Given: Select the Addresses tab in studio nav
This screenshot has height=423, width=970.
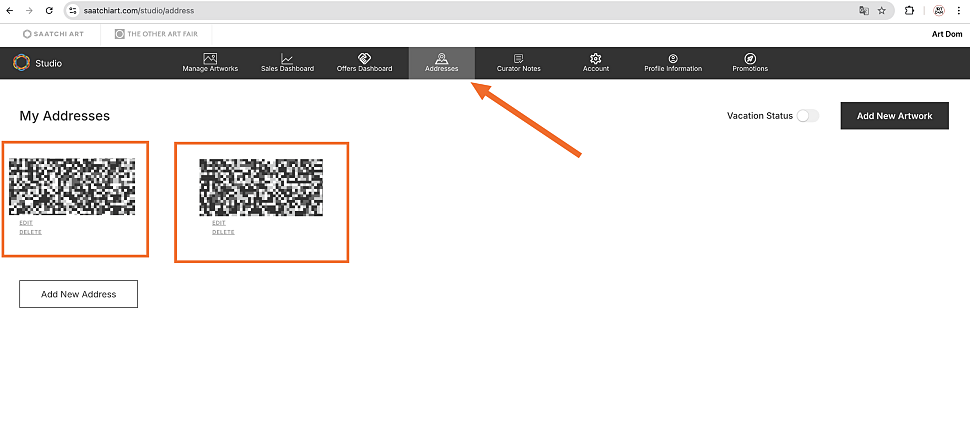Looking at the screenshot, I should click(442, 63).
